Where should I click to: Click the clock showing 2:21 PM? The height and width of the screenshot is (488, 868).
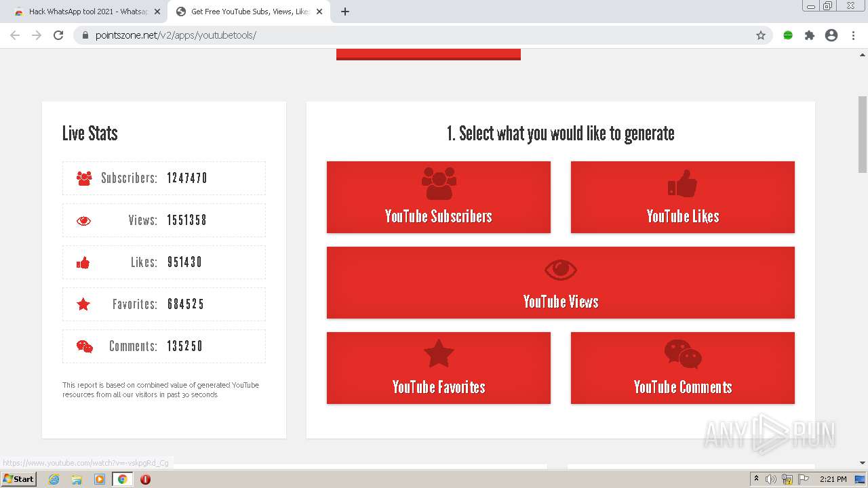833,479
